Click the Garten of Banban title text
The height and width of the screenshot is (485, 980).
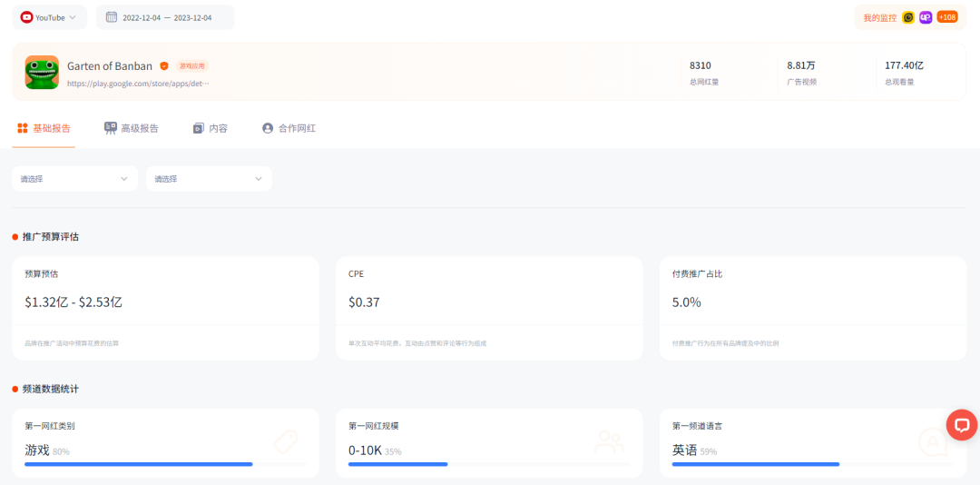click(x=110, y=65)
